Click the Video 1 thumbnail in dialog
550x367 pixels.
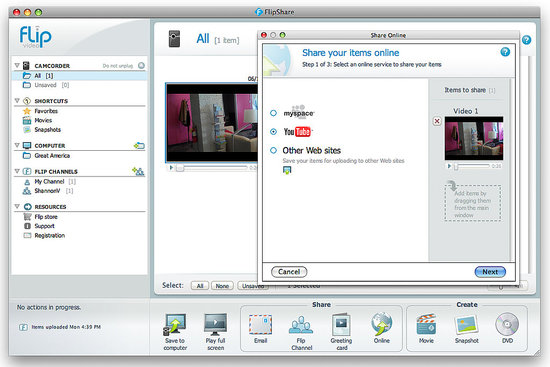click(474, 138)
